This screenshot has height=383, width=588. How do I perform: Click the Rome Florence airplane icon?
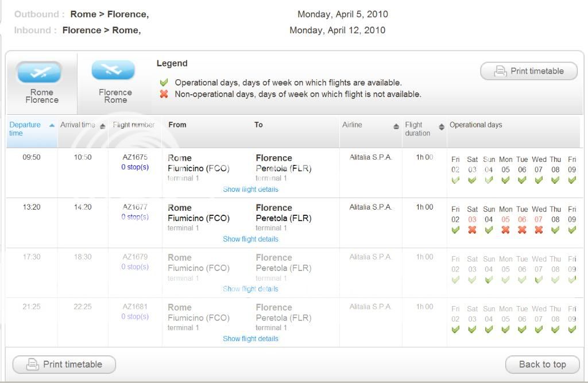pos(40,73)
